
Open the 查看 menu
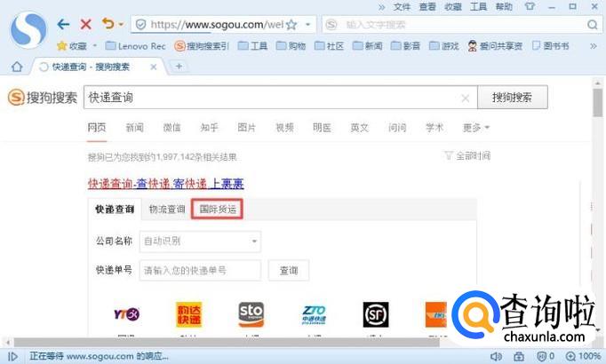click(x=427, y=6)
